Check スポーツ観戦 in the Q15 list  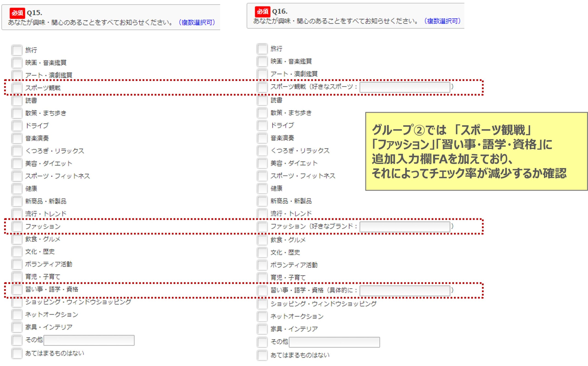17,88
